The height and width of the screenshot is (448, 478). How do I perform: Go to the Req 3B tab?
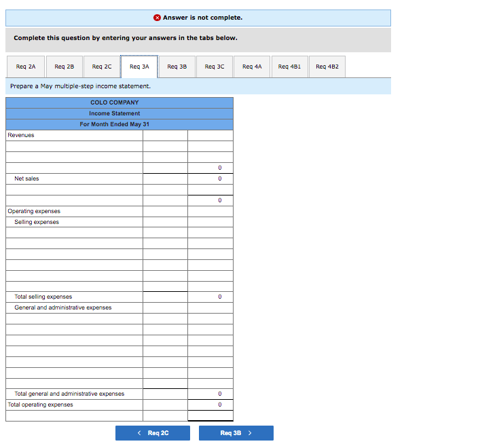177,67
